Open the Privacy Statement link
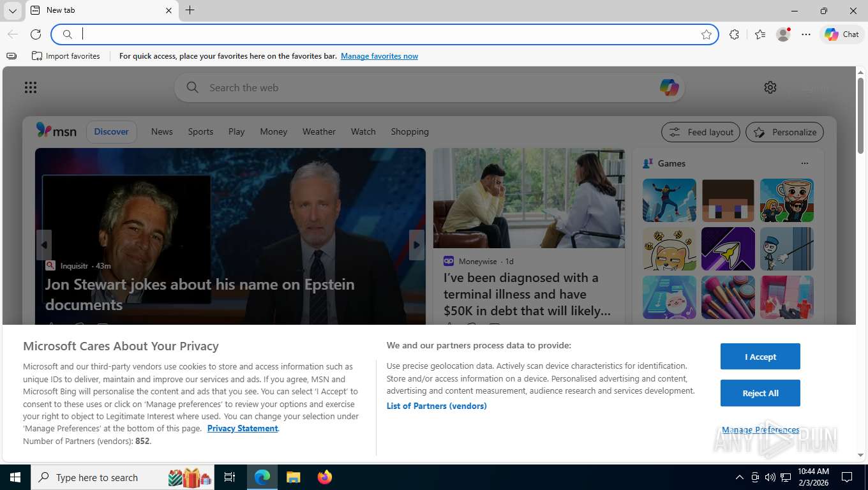The image size is (868, 490). tap(243, 429)
